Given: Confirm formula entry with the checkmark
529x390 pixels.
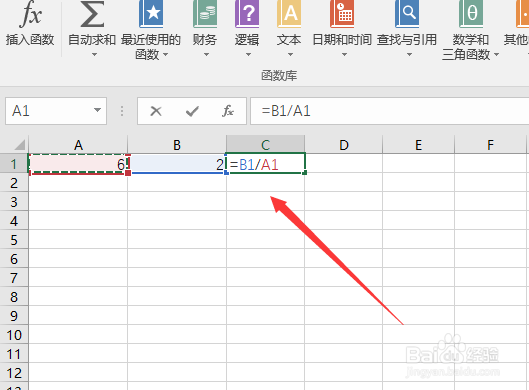Looking at the screenshot, I should coord(192,111).
